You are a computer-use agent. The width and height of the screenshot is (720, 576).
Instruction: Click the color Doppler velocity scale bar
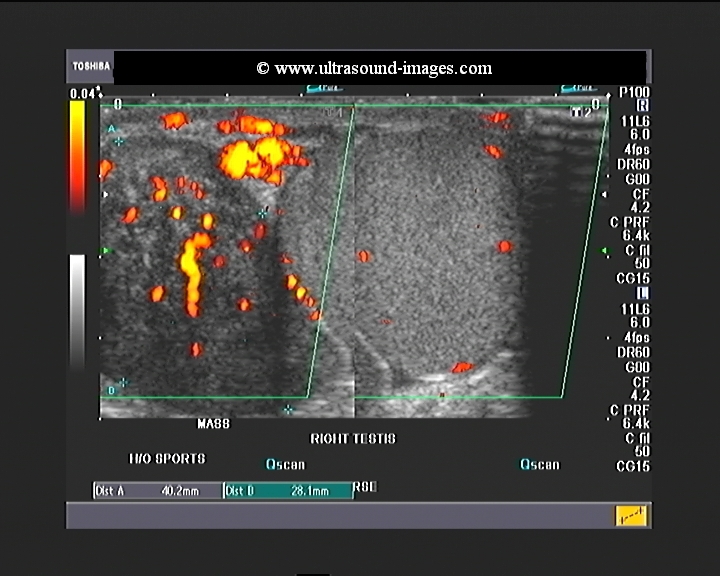point(77,155)
